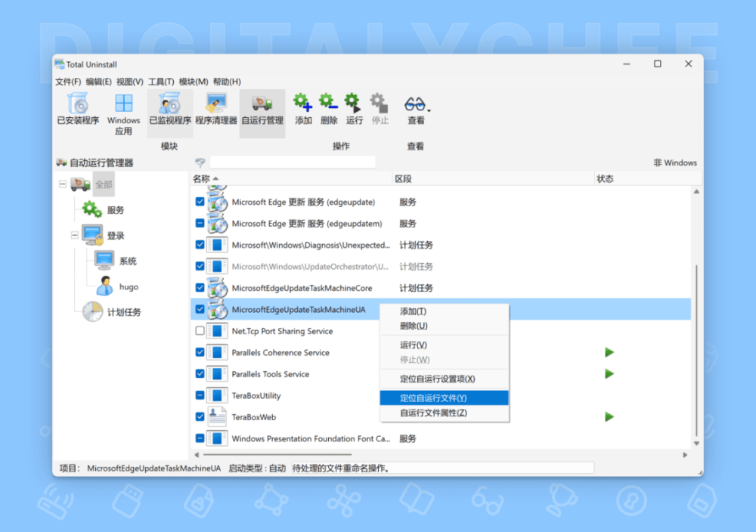Sort list by 名称 column header
The image size is (756, 532).
(292, 179)
